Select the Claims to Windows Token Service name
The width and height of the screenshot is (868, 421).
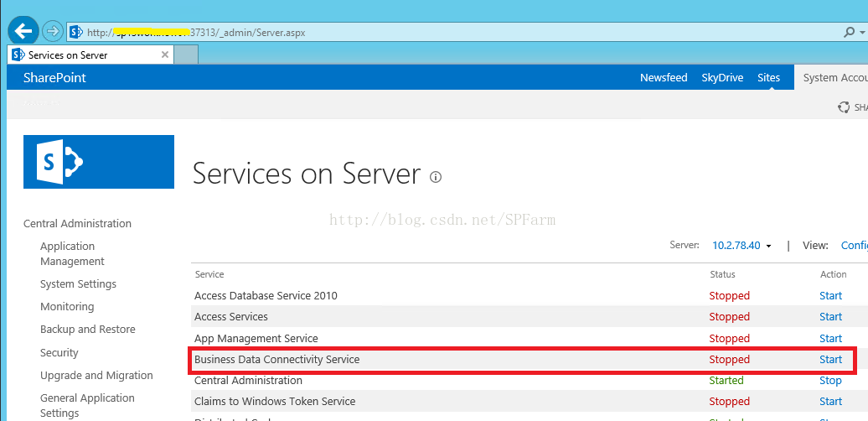[275, 402]
